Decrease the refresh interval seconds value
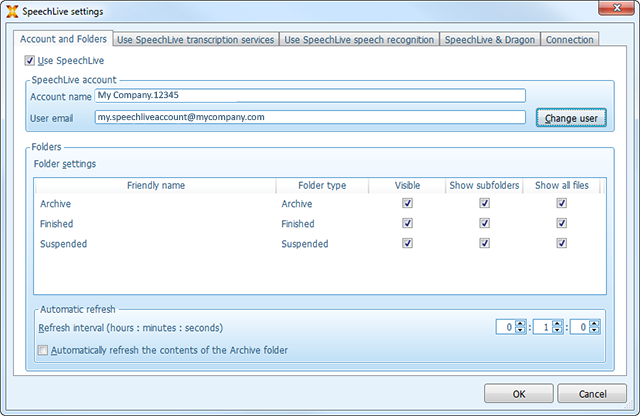 click(594, 330)
